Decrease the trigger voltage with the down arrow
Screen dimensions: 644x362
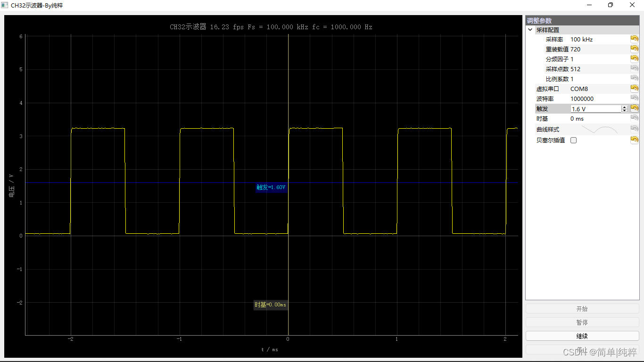click(625, 110)
